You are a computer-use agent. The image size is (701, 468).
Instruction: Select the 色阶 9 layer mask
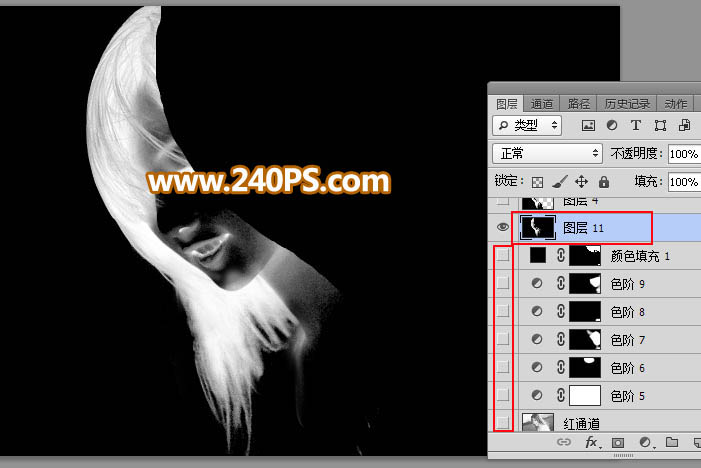585,284
